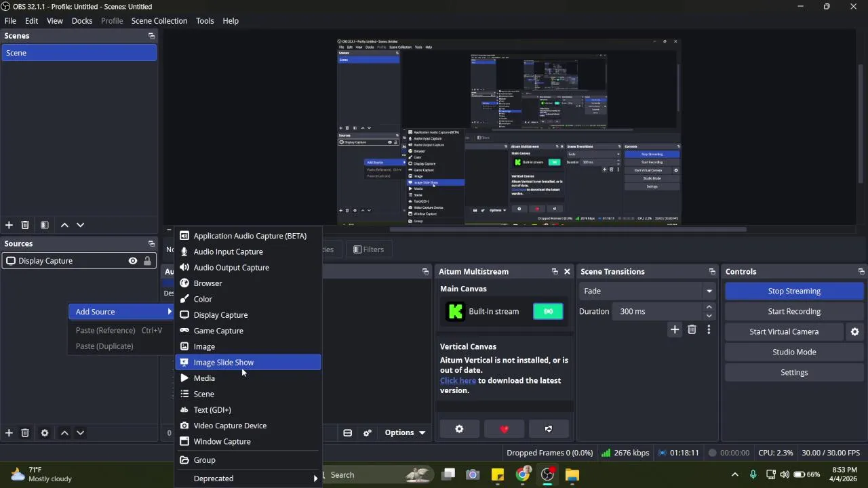The image size is (868, 488).
Task: Remove selected scene with trash icon
Action: point(25,225)
